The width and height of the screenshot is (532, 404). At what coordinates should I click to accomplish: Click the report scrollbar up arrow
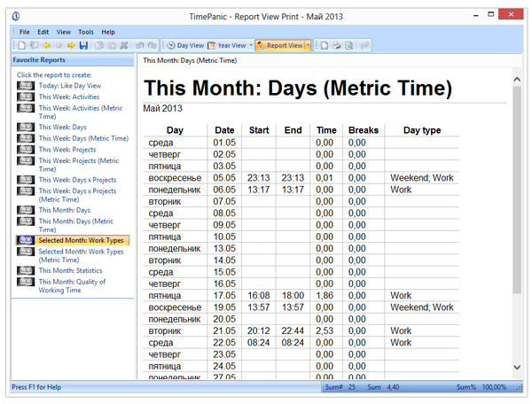pyautogui.click(x=517, y=80)
